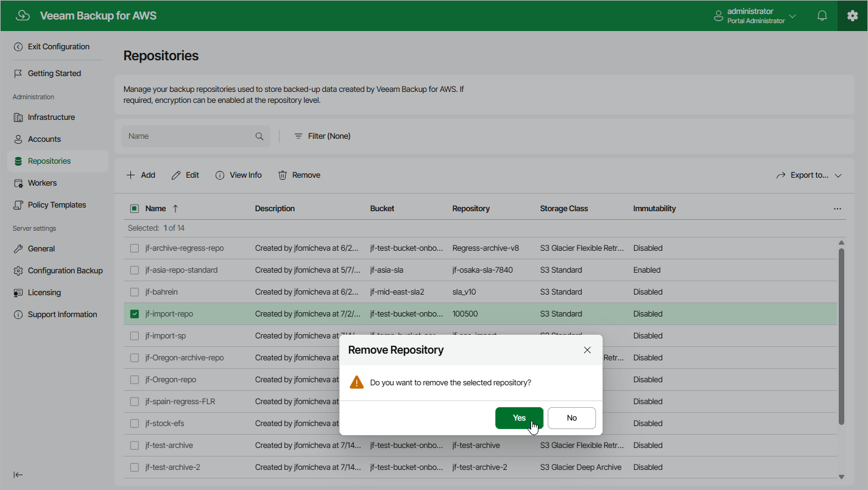Check the jf-archive-regress-repo row checkbox
This screenshot has height=490, width=868.
click(x=135, y=248)
